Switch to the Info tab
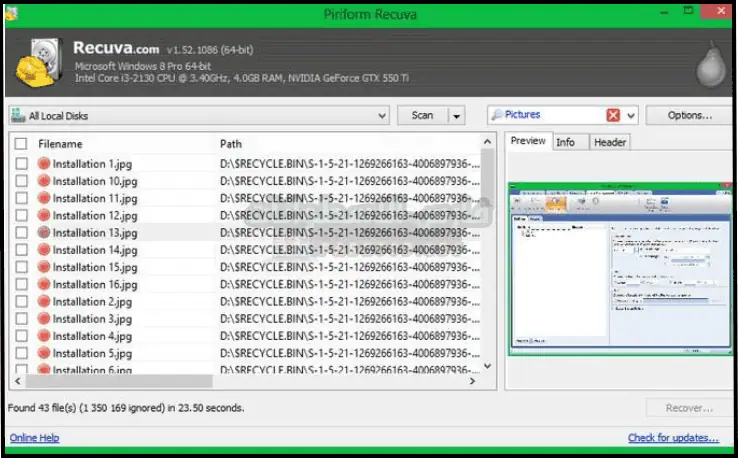The image size is (738, 458). point(565,142)
